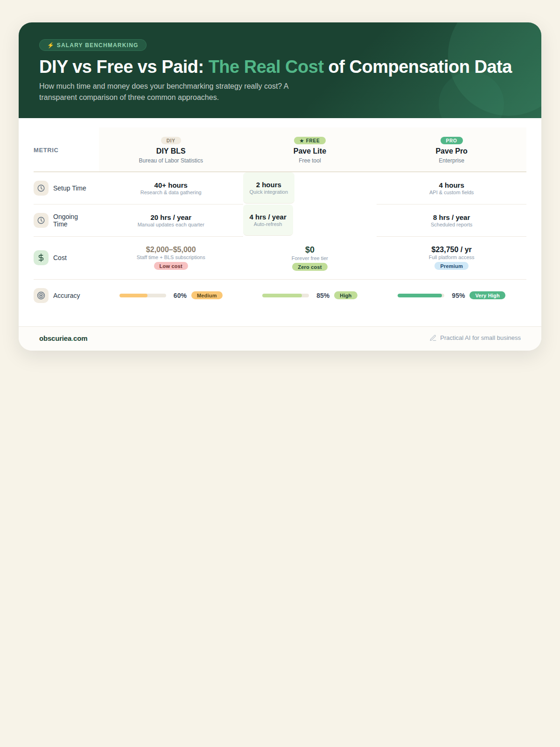Click 'Scheduled reports' caption
This screenshot has width=560, height=747.
point(451,225)
